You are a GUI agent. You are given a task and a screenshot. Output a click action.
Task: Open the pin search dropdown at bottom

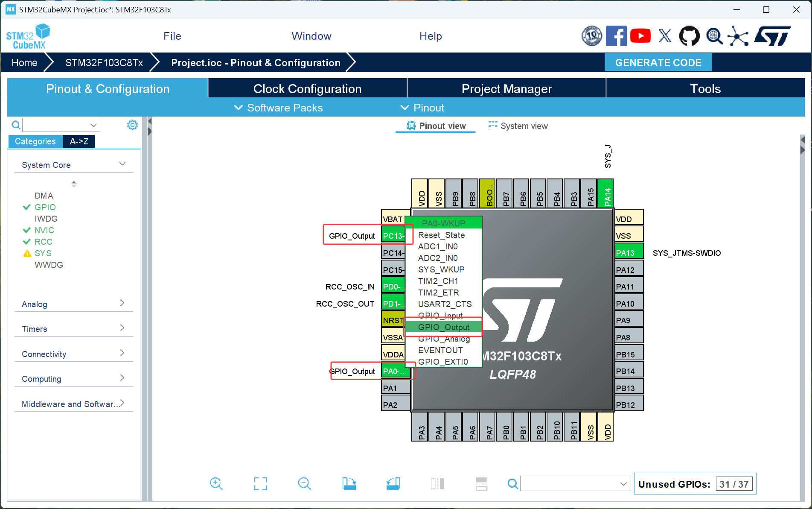click(x=623, y=484)
